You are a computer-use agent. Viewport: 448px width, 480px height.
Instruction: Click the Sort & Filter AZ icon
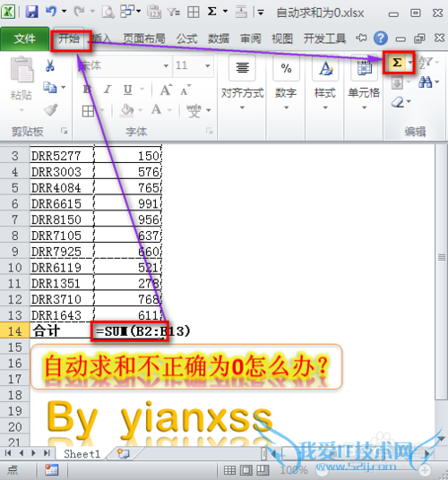tap(425, 62)
